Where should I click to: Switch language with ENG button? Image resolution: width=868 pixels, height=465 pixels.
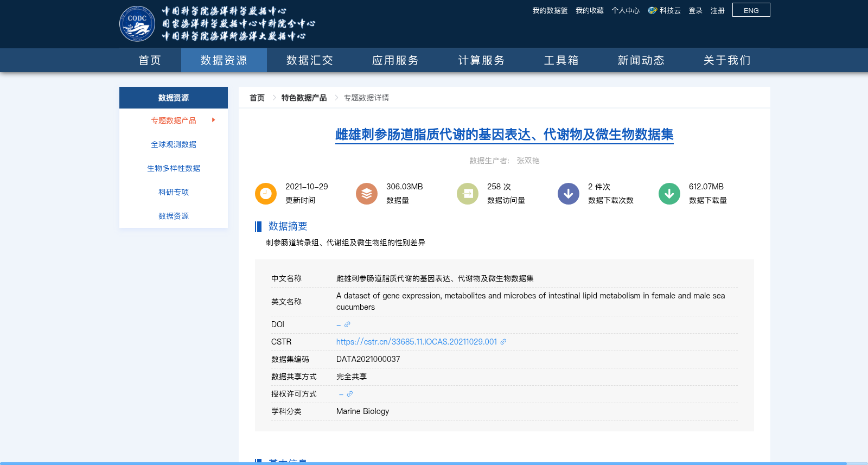pyautogui.click(x=751, y=10)
